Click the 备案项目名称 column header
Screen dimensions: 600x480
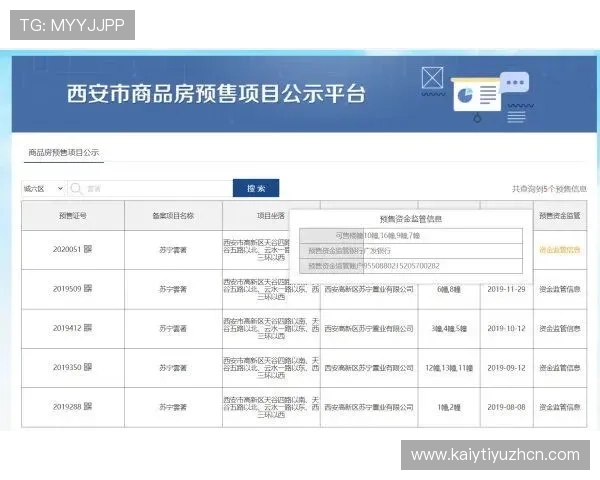click(x=173, y=216)
